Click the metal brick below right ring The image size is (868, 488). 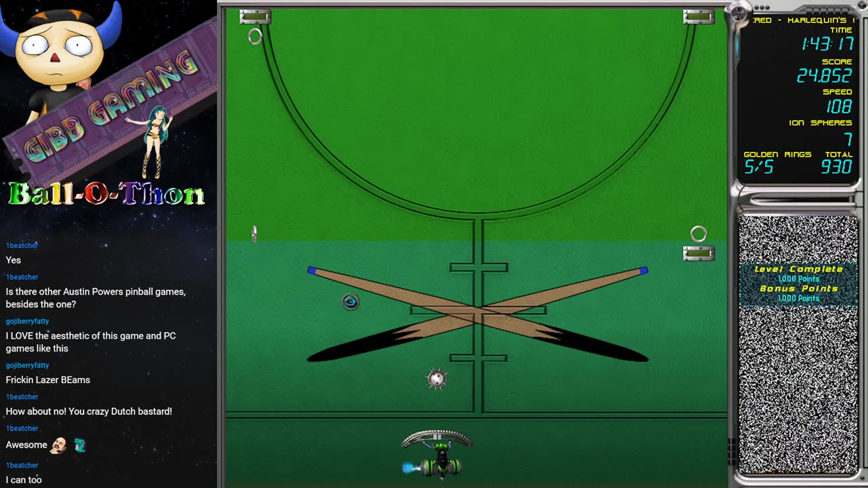(698, 253)
